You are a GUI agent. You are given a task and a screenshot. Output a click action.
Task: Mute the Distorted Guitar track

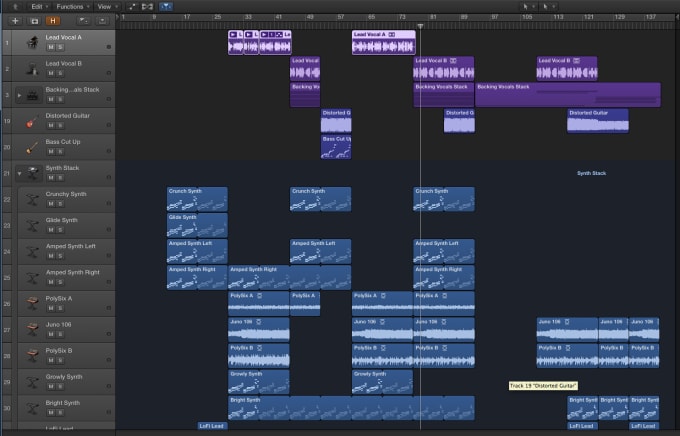pyautogui.click(x=51, y=125)
